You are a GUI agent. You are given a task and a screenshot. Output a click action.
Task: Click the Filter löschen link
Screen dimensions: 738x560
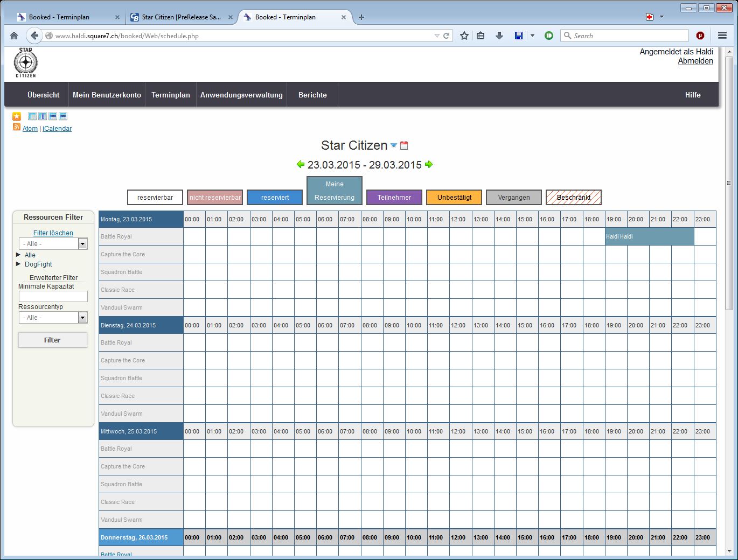tap(53, 233)
